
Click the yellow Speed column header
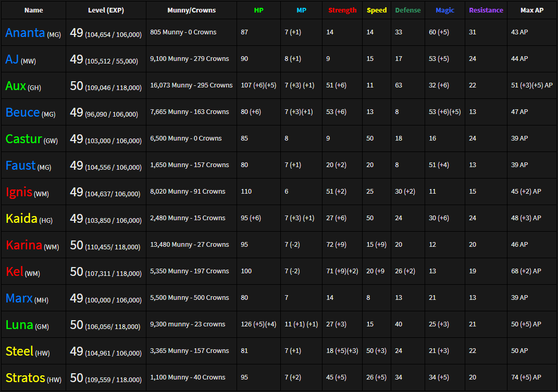point(377,10)
